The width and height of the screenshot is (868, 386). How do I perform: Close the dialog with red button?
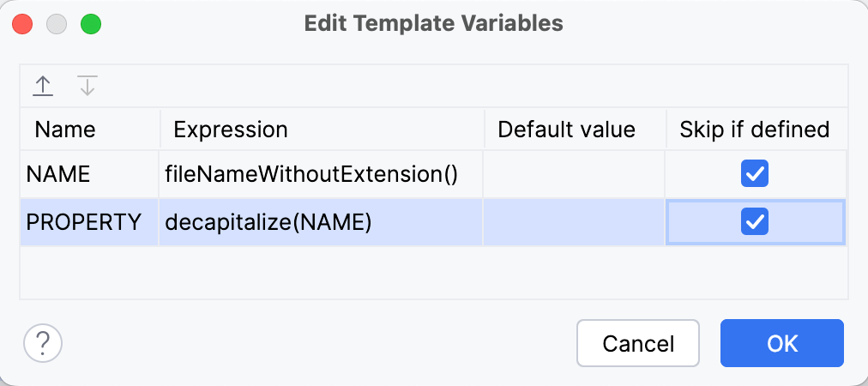pos(22,23)
